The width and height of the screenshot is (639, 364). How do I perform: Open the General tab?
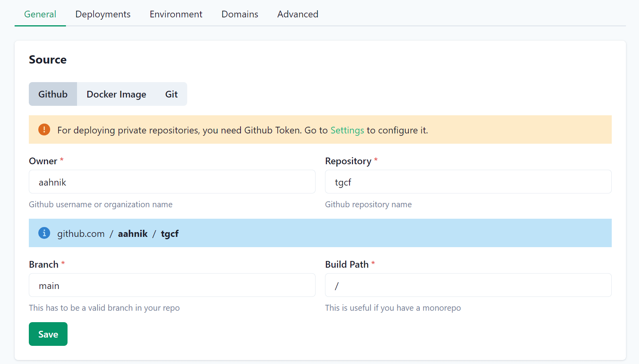[40, 14]
